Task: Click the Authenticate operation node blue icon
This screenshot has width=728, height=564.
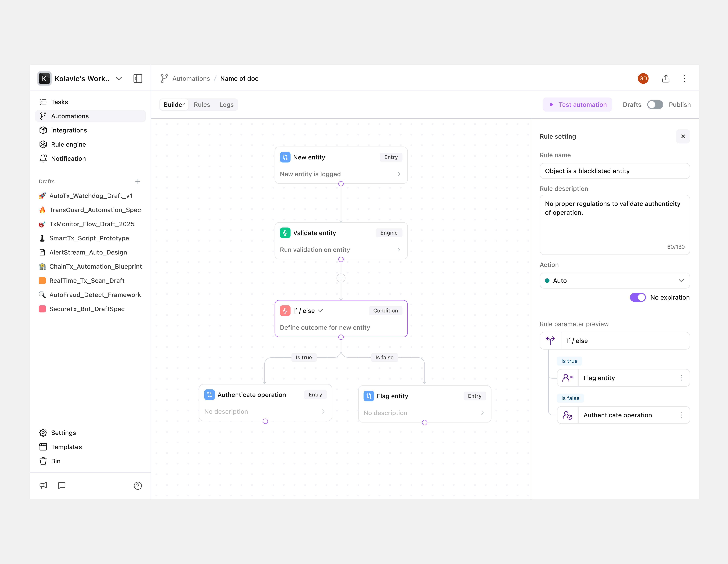Action: click(209, 395)
